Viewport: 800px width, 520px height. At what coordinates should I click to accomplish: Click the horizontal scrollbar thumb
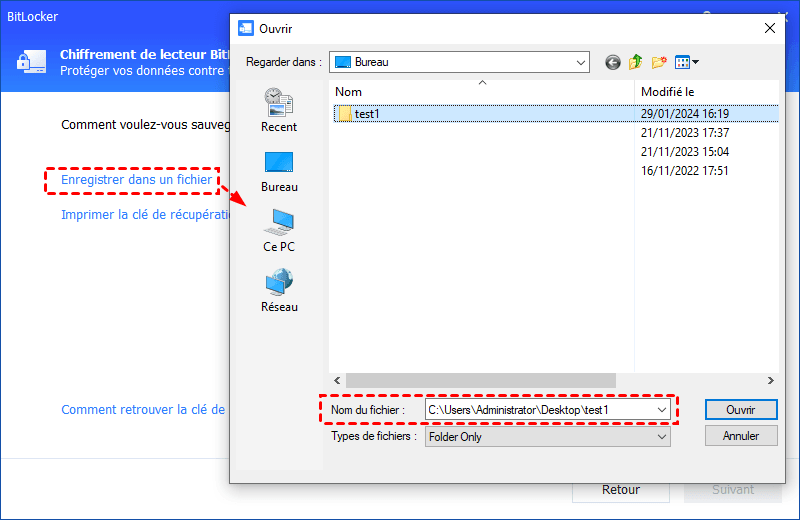[481, 380]
